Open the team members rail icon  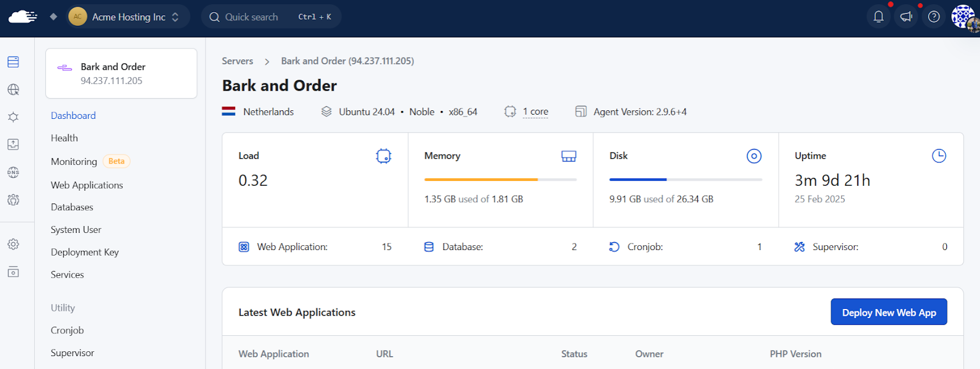tap(13, 200)
